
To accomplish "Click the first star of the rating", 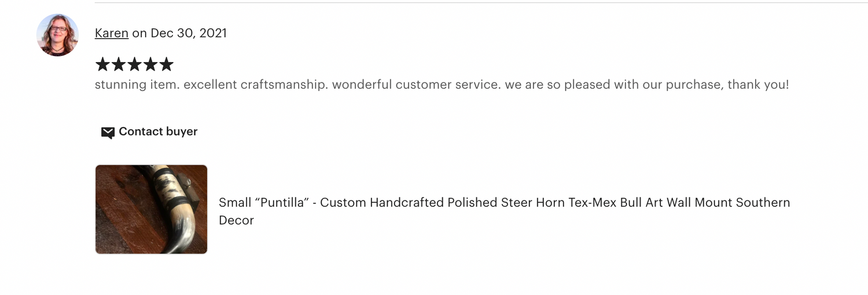I will tap(102, 64).
